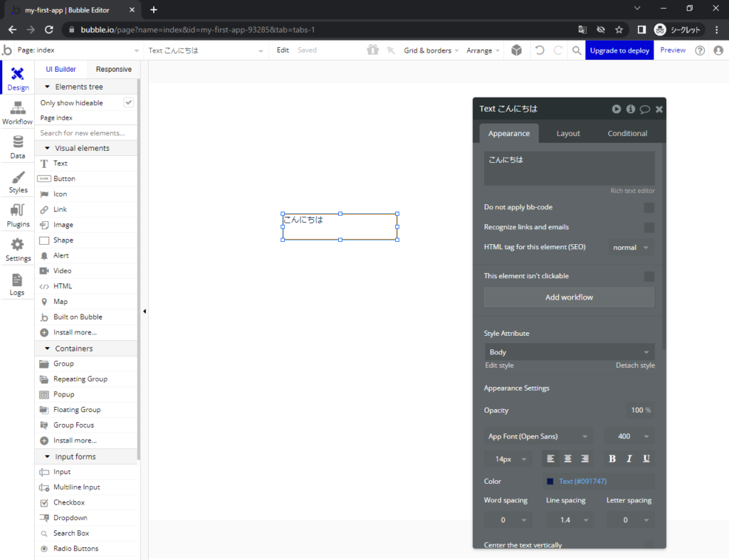The height and width of the screenshot is (560, 729).
Task: Collapse the Visual elements section
Action: (48, 148)
